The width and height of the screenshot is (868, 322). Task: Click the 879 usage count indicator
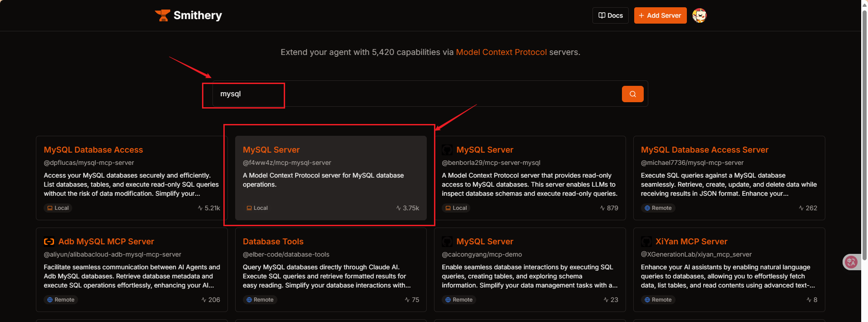(609, 208)
